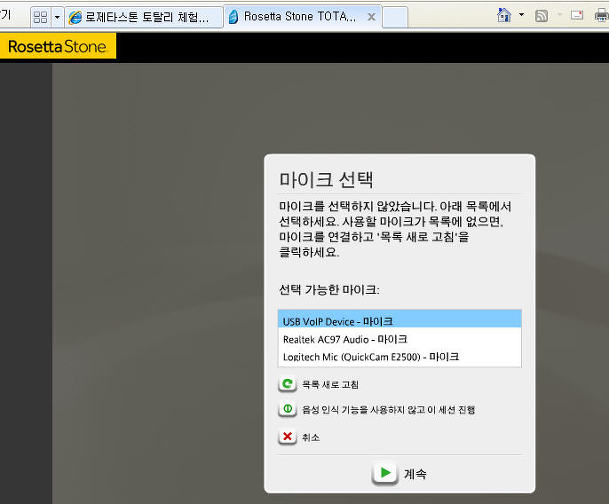The image size is (609, 504).
Task: Go to the browser Home page icon
Action: point(504,16)
